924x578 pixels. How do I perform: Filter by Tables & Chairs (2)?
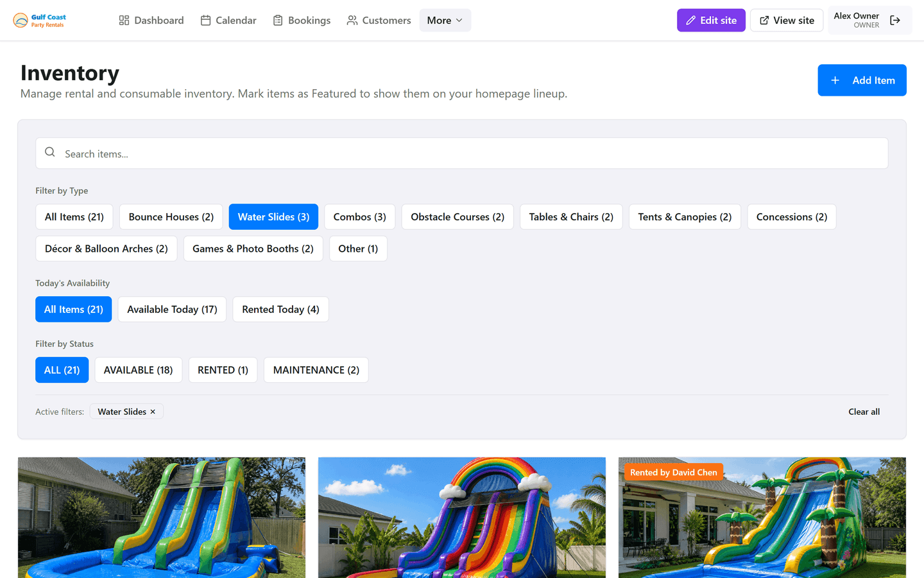(x=571, y=217)
